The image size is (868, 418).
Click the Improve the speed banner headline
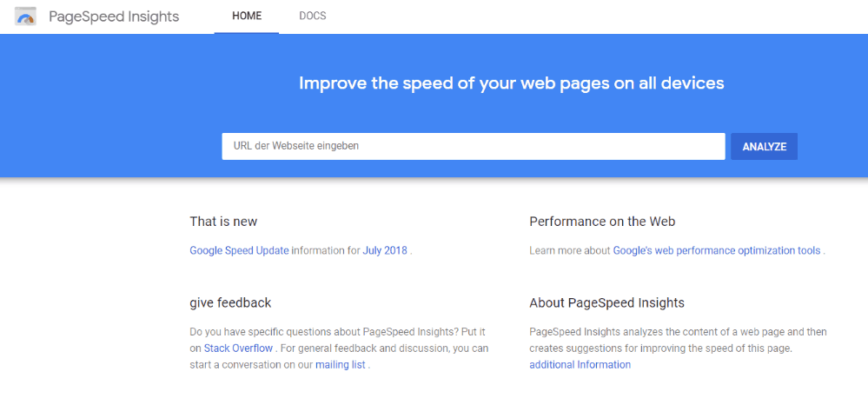[512, 83]
